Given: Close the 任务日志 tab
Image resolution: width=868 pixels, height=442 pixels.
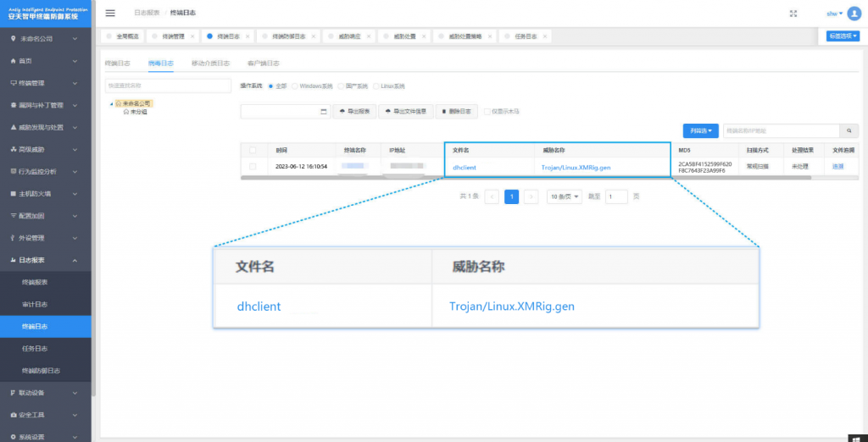Looking at the screenshot, I should [x=545, y=36].
